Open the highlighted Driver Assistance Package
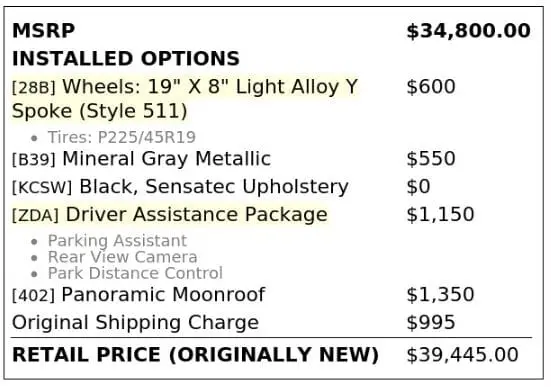The width and height of the screenshot is (551, 387). tap(170, 215)
